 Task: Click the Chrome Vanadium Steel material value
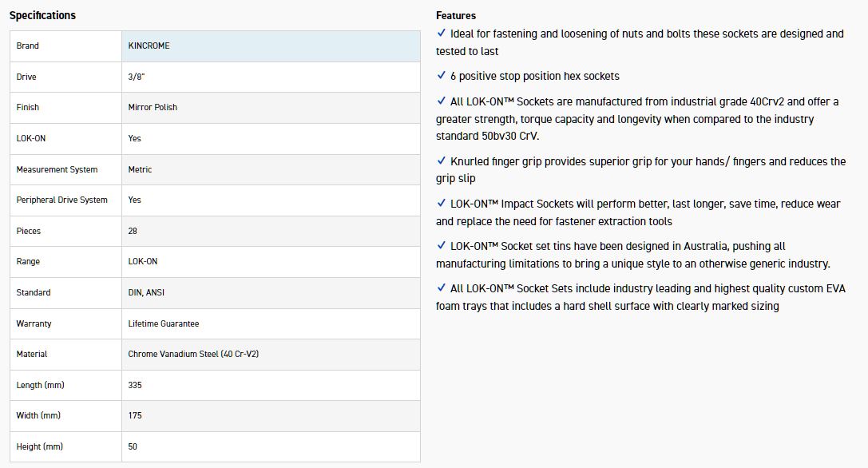(x=193, y=354)
